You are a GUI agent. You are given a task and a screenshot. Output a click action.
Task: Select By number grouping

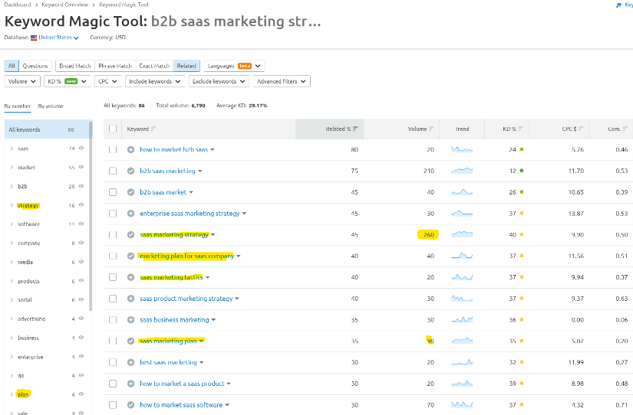click(17, 106)
